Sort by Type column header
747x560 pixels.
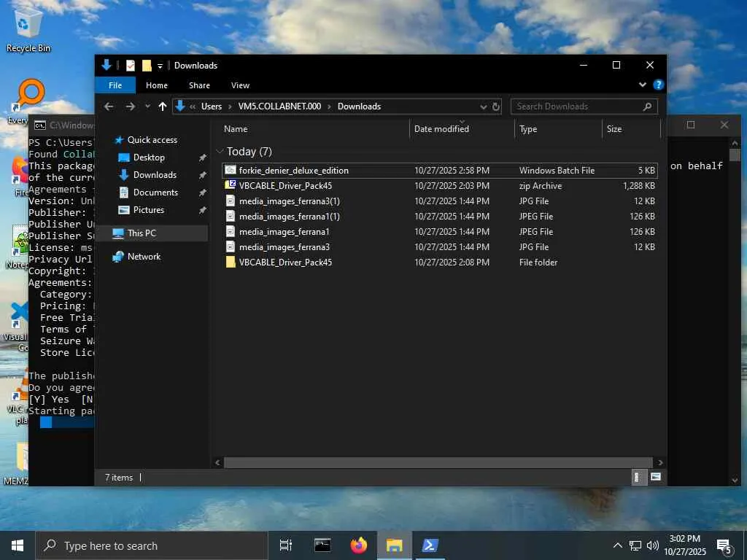(528, 128)
